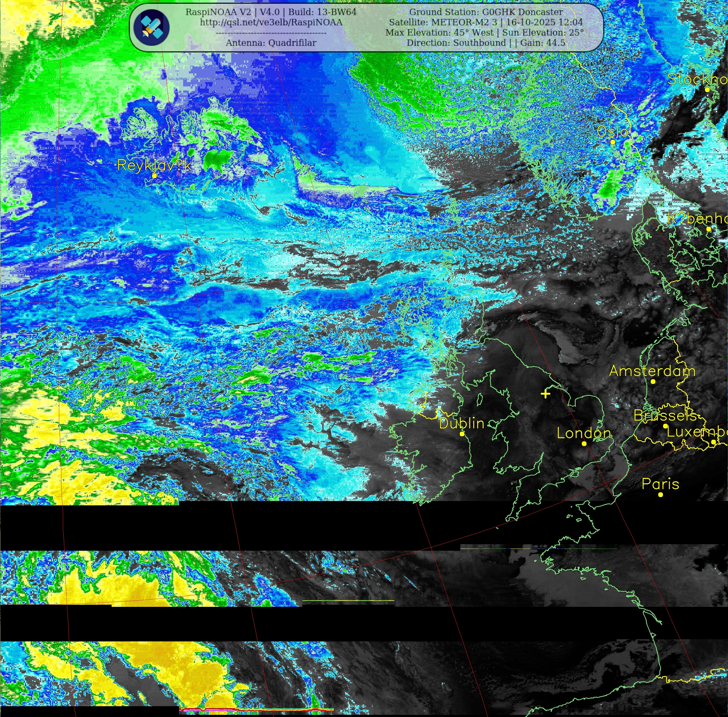Viewport: 728px width, 717px height.
Task: Click the Dublin city marker dot
Action: 462,434
